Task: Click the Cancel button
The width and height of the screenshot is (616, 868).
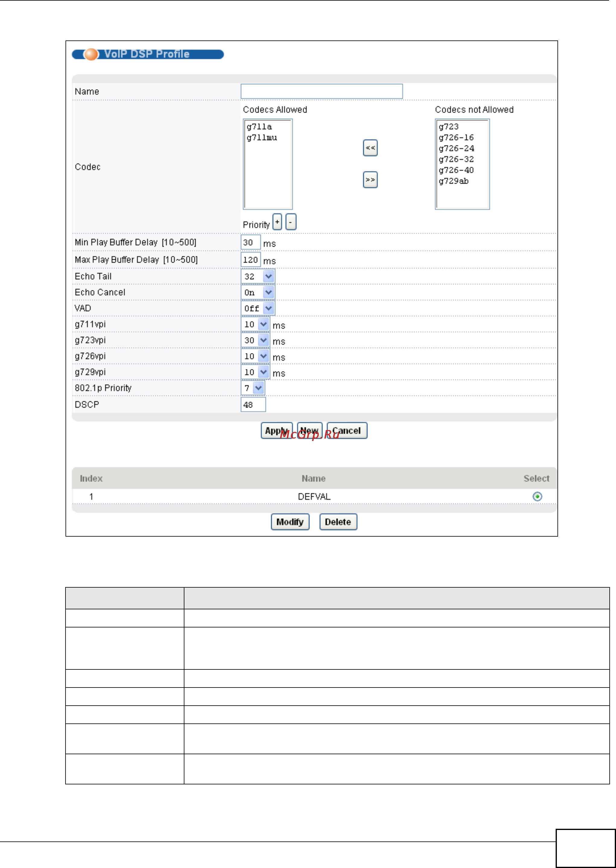Action: tap(347, 431)
